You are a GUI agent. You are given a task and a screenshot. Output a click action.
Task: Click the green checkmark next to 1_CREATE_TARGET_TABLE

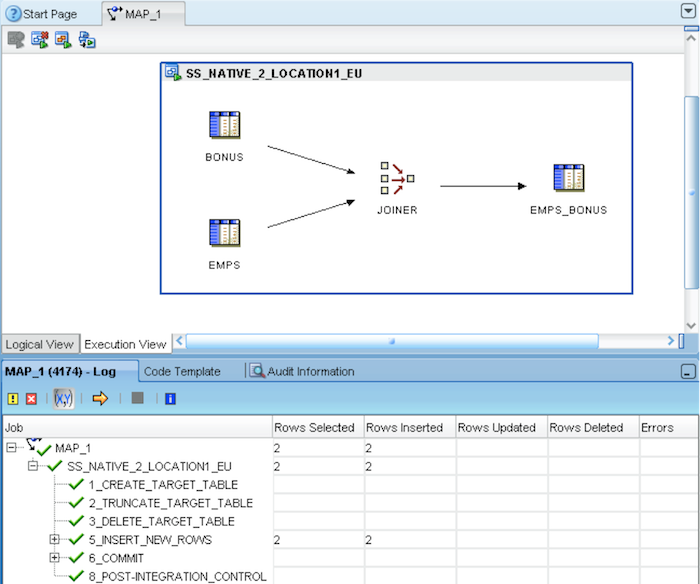tap(76, 484)
